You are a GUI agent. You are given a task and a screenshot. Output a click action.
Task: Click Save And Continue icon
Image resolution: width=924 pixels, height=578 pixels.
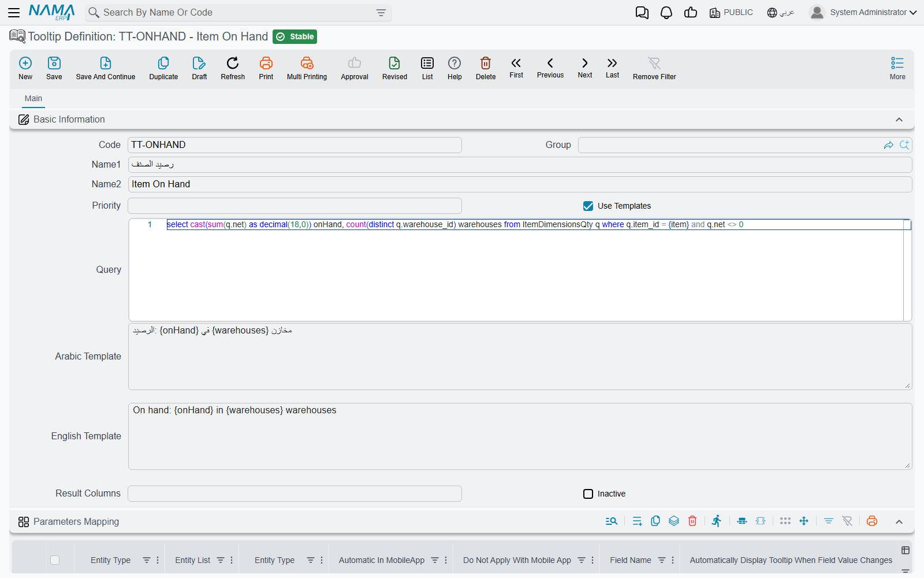[x=106, y=63]
